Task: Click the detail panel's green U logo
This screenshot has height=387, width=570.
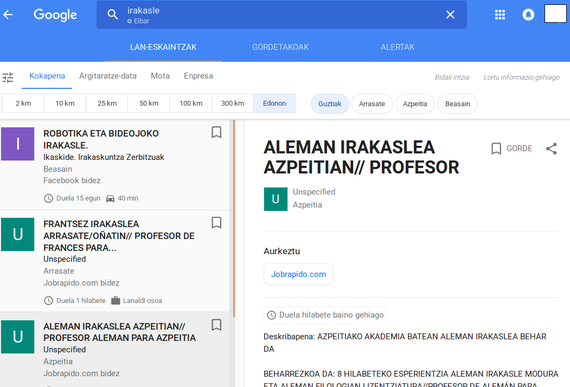Action: click(276, 199)
